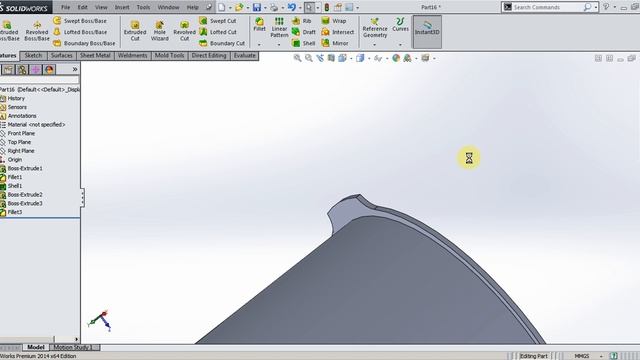Activate the Fillet tool
Viewport: 640px width, 360px height.
coord(260,24)
